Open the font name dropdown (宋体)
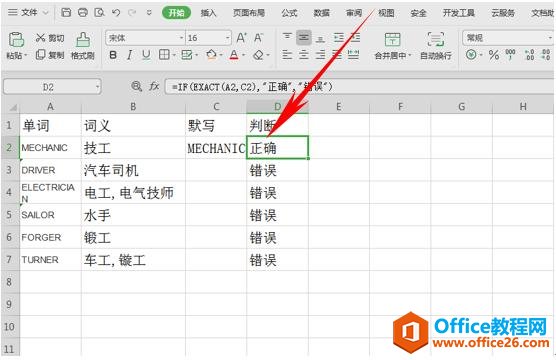This screenshot has height=360, width=556. (182, 38)
